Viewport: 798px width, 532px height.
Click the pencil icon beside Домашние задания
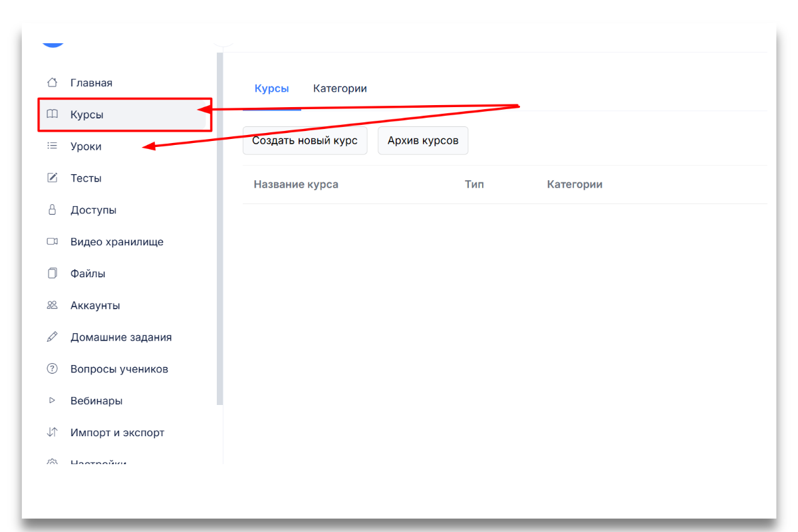pos(52,337)
